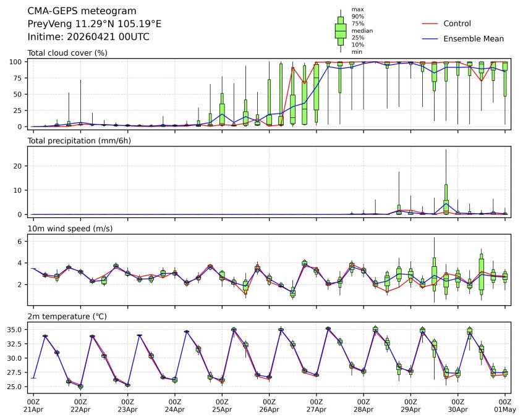
Task: Click the "max" label in the boxplot legend
Action: [357, 10]
